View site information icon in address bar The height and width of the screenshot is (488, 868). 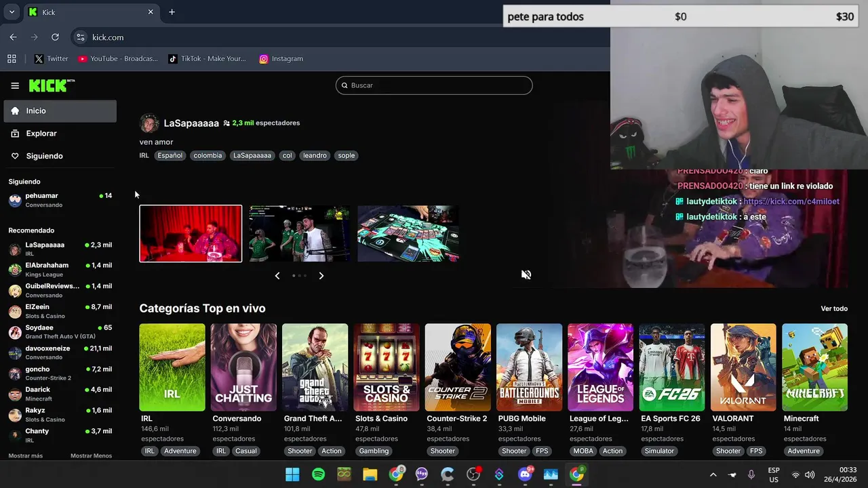(x=80, y=37)
